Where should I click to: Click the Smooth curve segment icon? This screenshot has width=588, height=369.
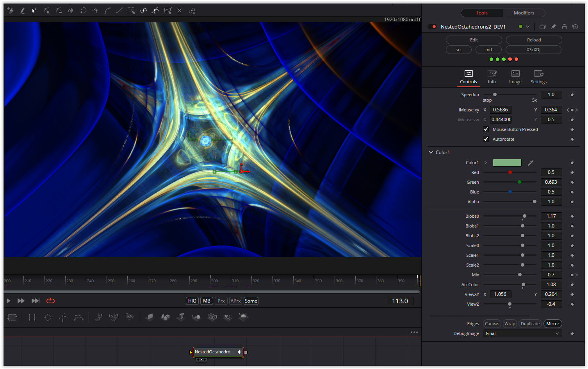tap(107, 11)
